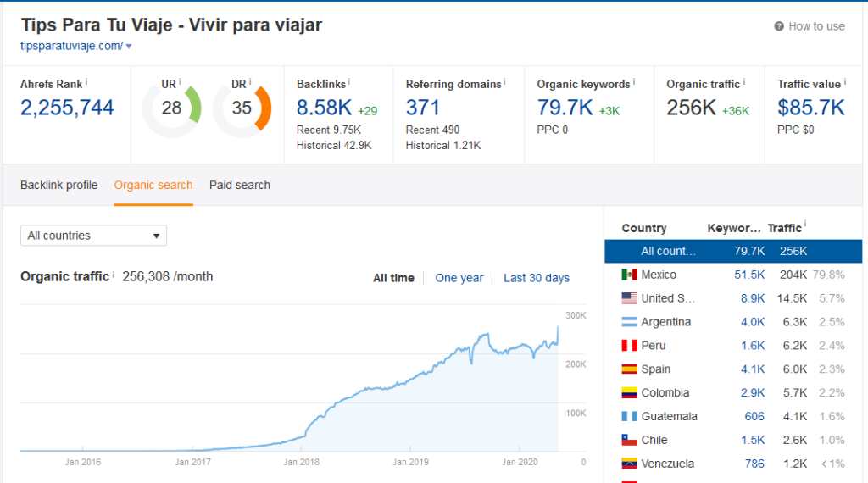Click the Chile flag icon
The height and width of the screenshot is (483, 868).
click(x=630, y=440)
